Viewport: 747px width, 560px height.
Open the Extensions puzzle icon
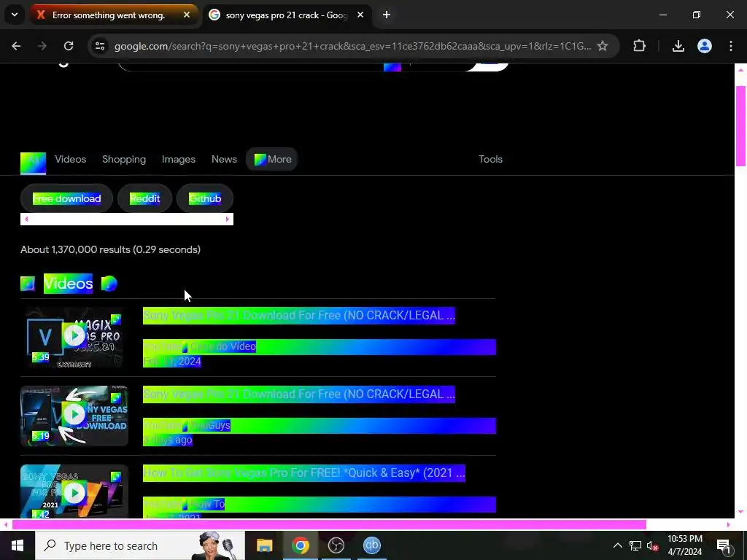639,46
